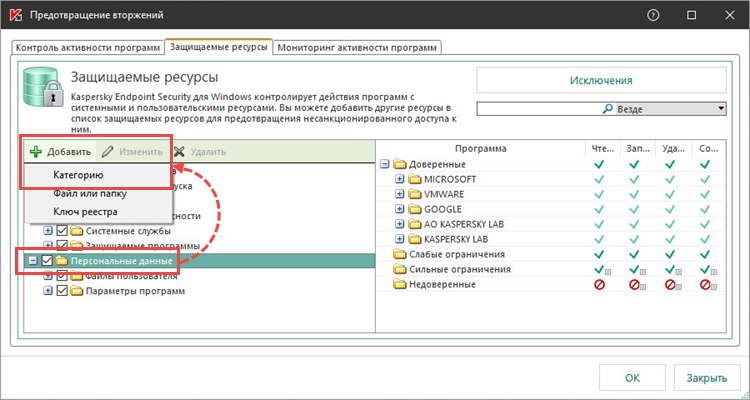Click write permission checkmark for Слабые ограничения

pyautogui.click(x=634, y=254)
